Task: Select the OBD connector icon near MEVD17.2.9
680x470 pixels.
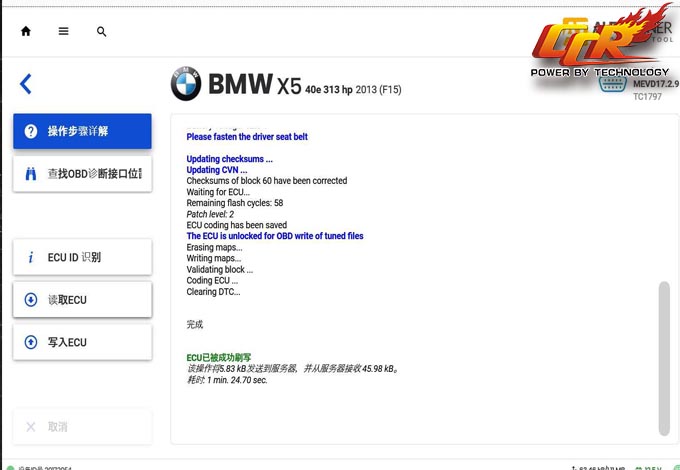Action: pos(612,84)
